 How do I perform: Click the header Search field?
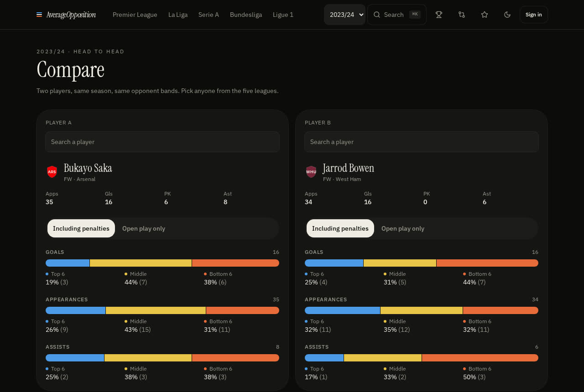tap(397, 15)
